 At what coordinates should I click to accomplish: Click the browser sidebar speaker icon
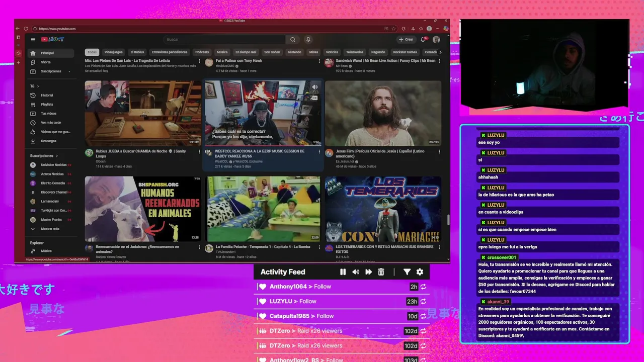19,53
